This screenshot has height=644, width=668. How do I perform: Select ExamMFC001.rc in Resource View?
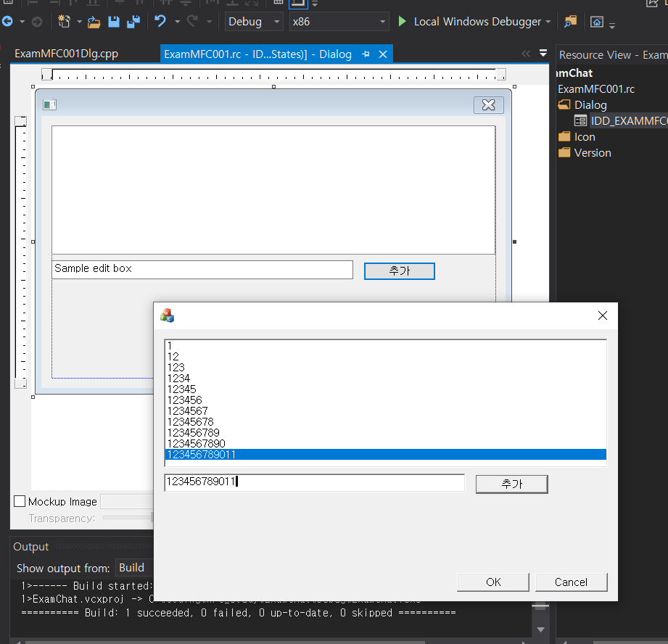596,89
